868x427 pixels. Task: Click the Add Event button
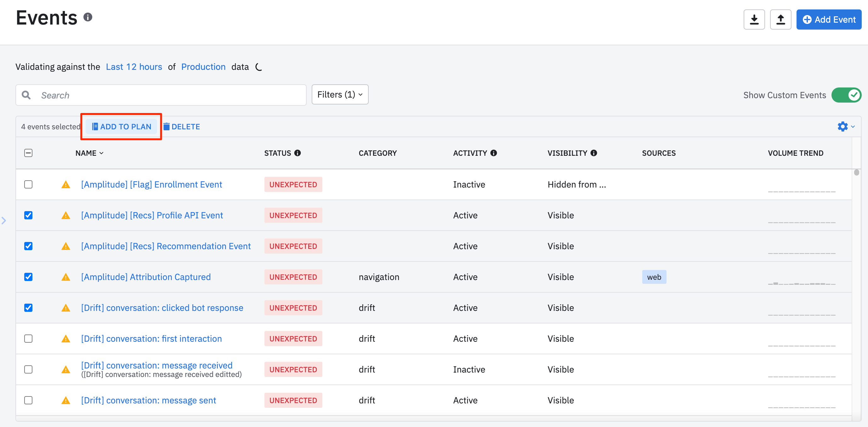click(x=829, y=20)
